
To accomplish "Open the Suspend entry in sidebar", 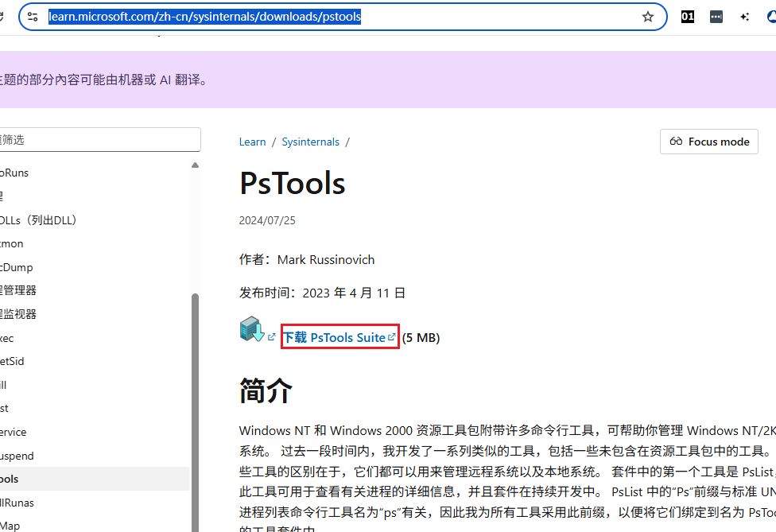I will click(17, 456).
